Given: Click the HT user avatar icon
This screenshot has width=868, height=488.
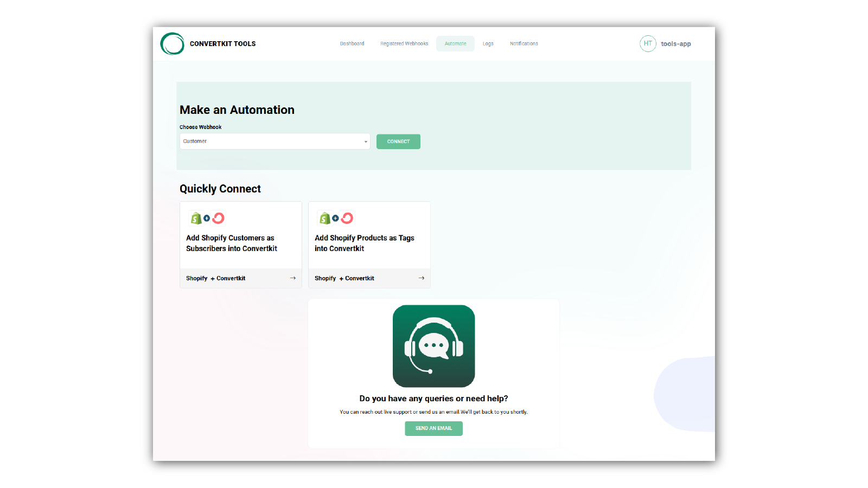Looking at the screenshot, I should [648, 44].
